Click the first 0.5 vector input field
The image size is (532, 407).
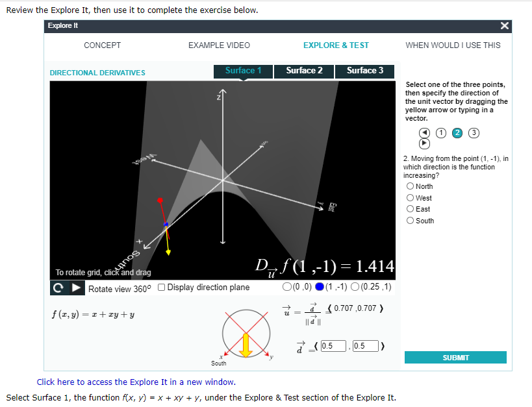[x=333, y=345]
